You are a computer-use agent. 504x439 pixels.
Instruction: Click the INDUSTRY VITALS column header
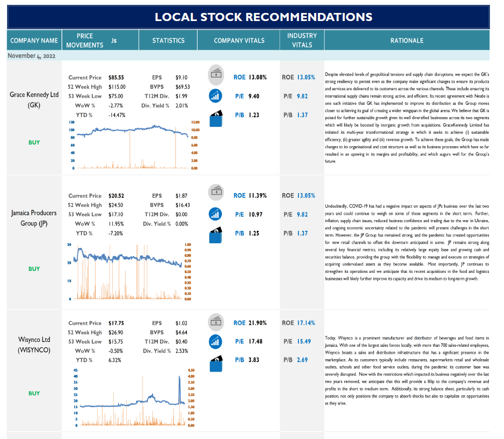coord(302,40)
